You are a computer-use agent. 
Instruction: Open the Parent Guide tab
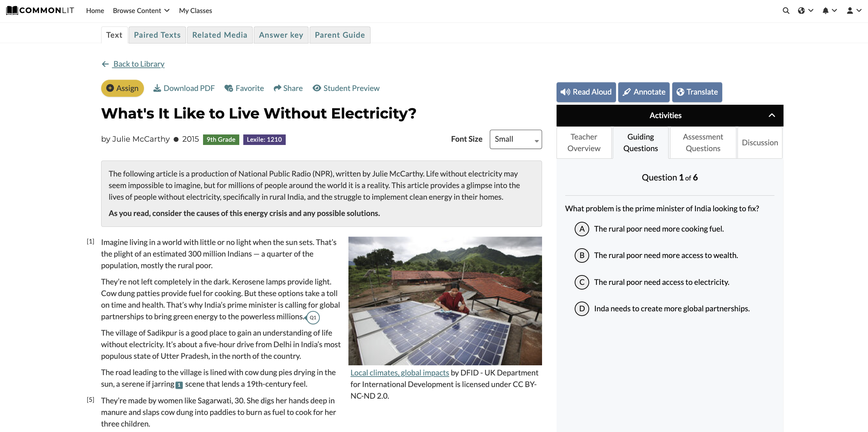(x=340, y=35)
